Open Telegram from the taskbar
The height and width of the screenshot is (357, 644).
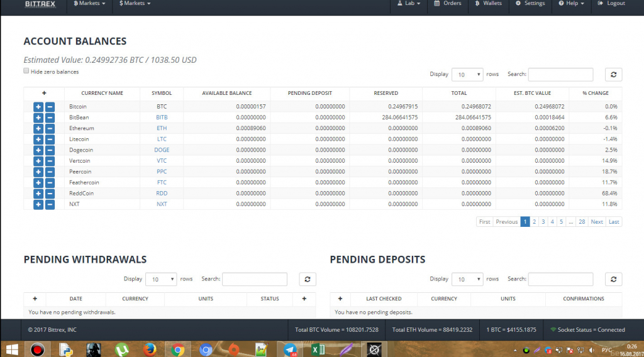pyautogui.click(x=291, y=349)
